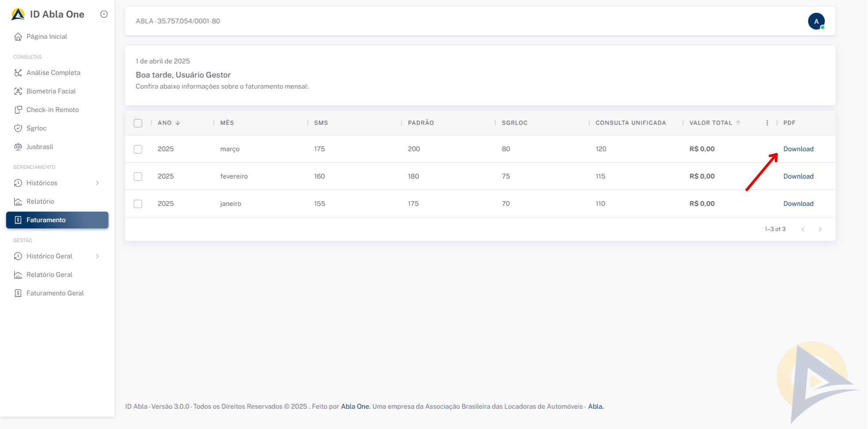
Task: Expand the Históricos submenu chevron
Action: 97,183
